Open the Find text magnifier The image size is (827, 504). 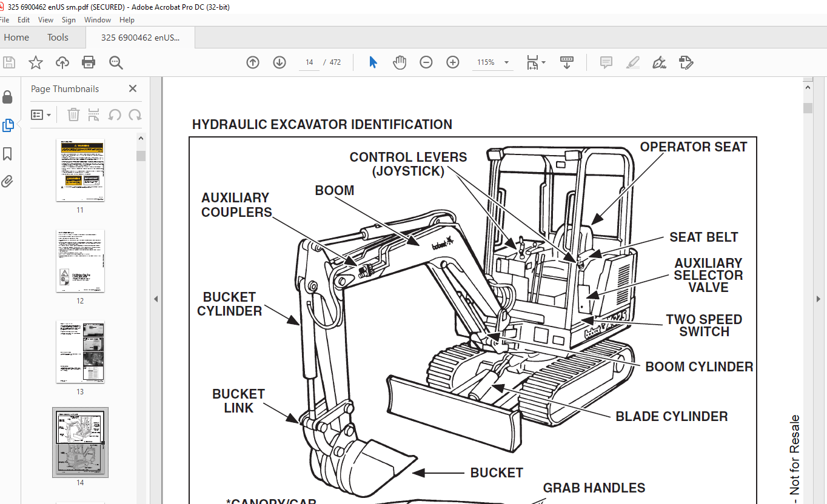tap(116, 62)
